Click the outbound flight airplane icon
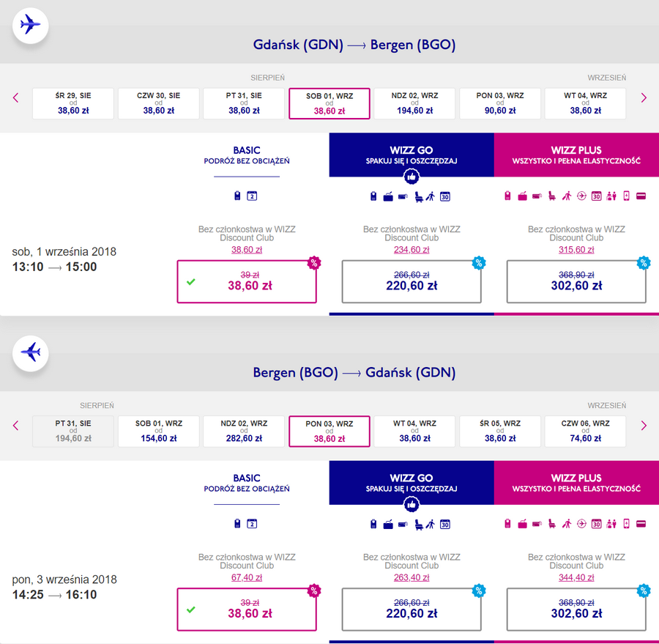This screenshot has width=659, height=644. (x=30, y=25)
